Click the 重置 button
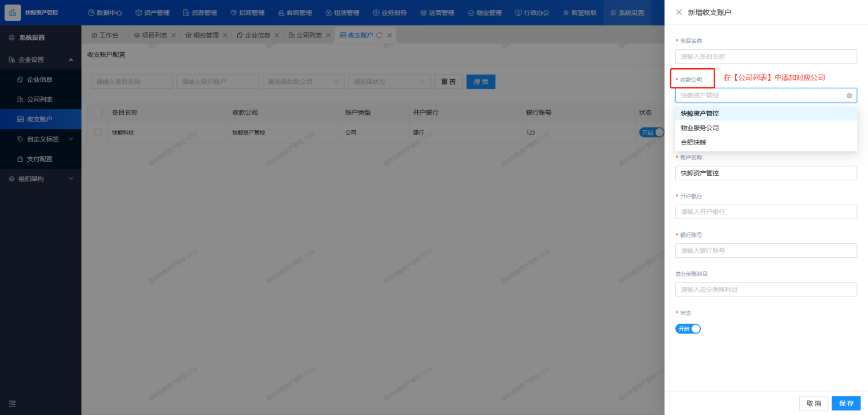The width and height of the screenshot is (868, 415). click(x=448, y=82)
